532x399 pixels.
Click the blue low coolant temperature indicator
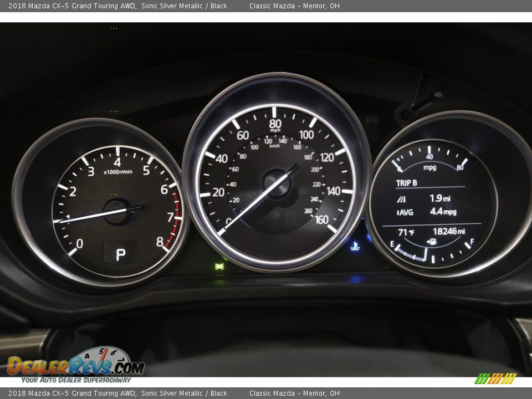(355, 246)
